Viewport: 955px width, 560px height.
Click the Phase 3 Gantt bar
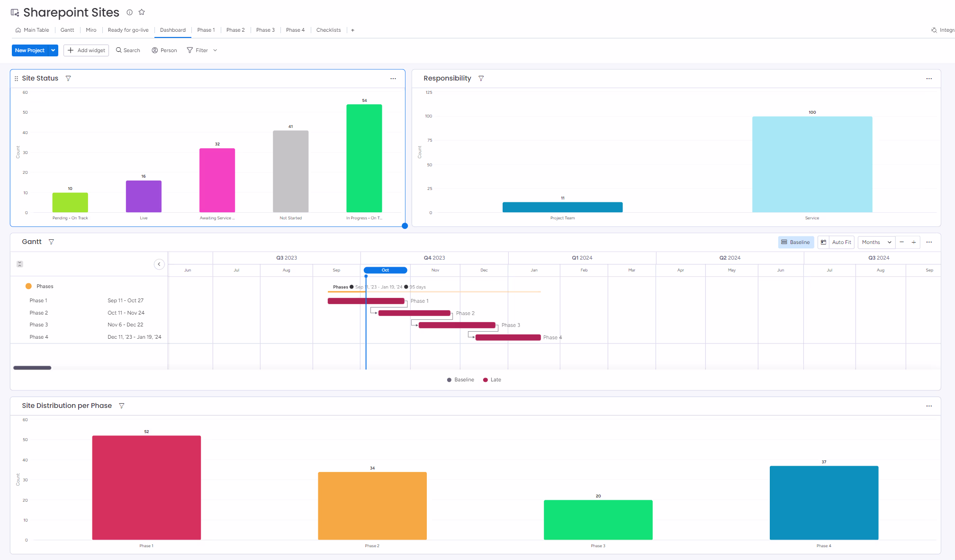pos(457,325)
